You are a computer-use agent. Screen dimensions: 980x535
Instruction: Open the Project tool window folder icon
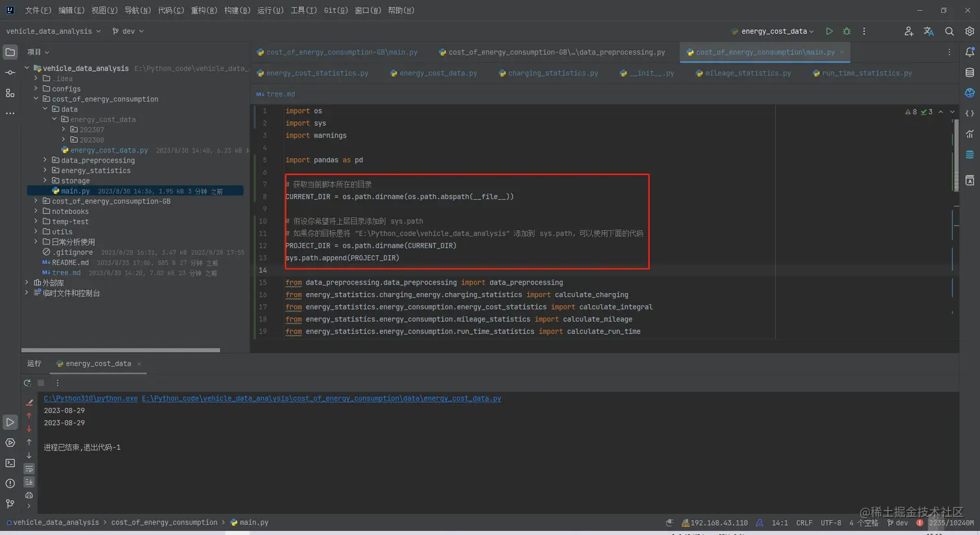(10, 52)
